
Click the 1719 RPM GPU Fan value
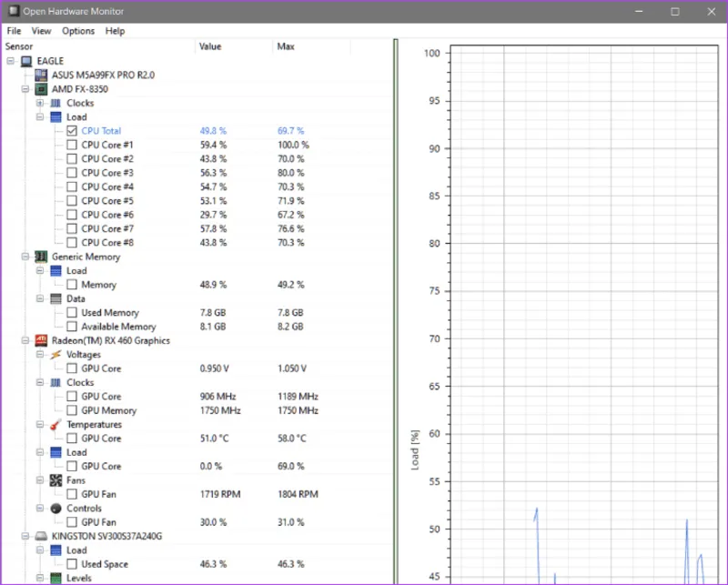coord(220,494)
